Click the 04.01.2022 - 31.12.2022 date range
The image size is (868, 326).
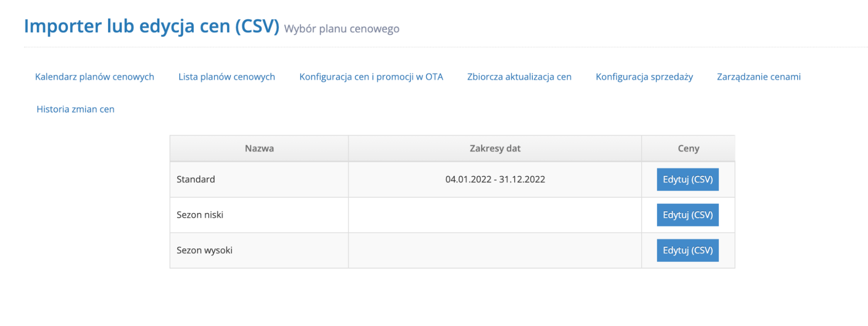495,180
